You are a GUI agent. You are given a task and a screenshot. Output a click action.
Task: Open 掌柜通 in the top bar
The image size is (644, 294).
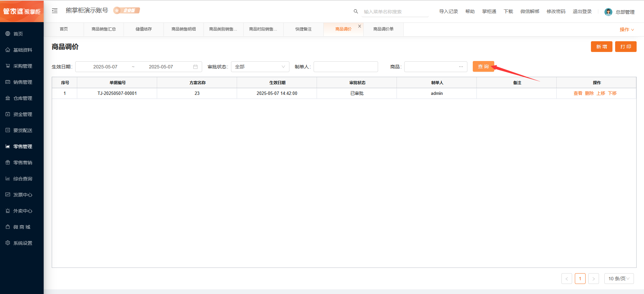click(x=489, y=11)
